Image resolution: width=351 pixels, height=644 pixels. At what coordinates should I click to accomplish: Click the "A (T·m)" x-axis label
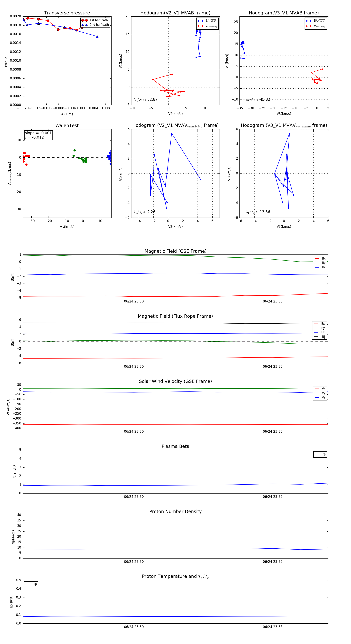click(x=67, y=114)
